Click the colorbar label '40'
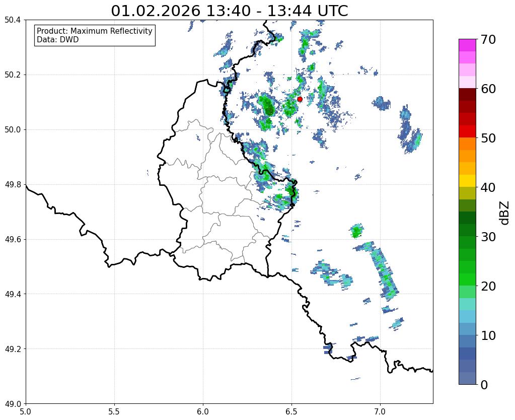The width and height of the screenshot is (515, 420). click(488, 187)
